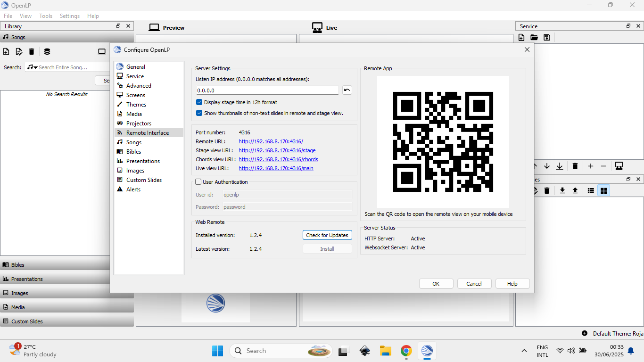Send service item live icon
Screen dimensions: 644x362
click(x=619, y=166)
